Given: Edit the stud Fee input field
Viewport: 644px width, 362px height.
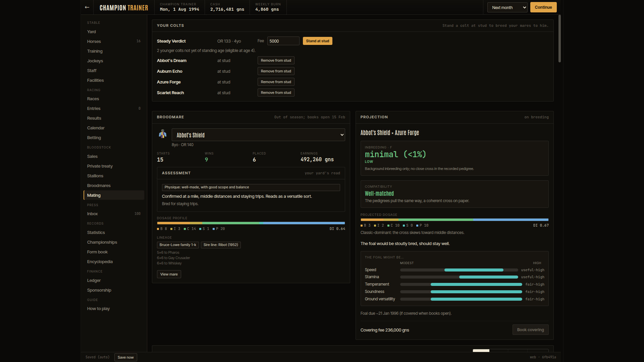Looking at the screenshot, I should coord(283,41).
